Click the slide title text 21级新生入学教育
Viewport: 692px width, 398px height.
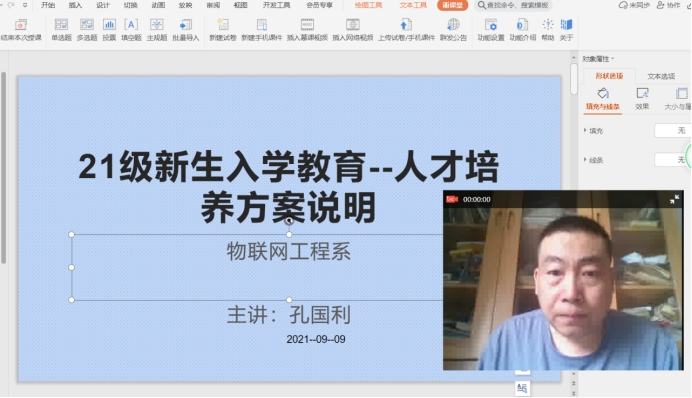[x=289, y=187]
